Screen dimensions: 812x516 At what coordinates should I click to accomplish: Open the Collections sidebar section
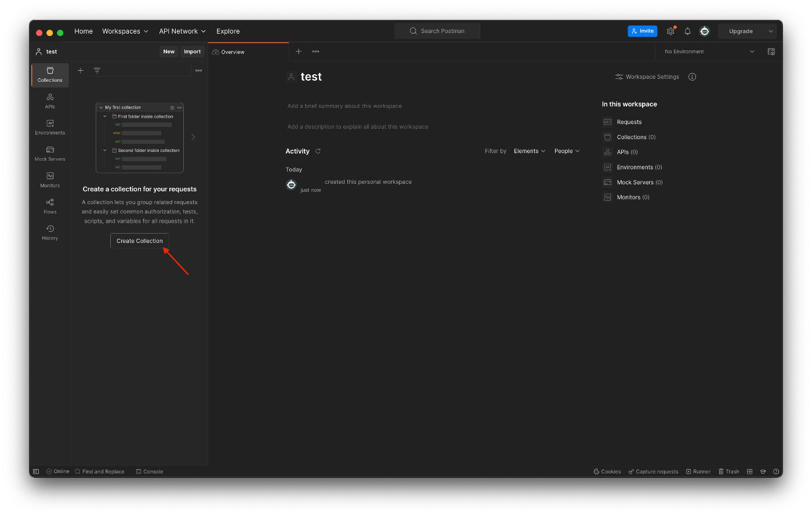click(x=50, y=75)
